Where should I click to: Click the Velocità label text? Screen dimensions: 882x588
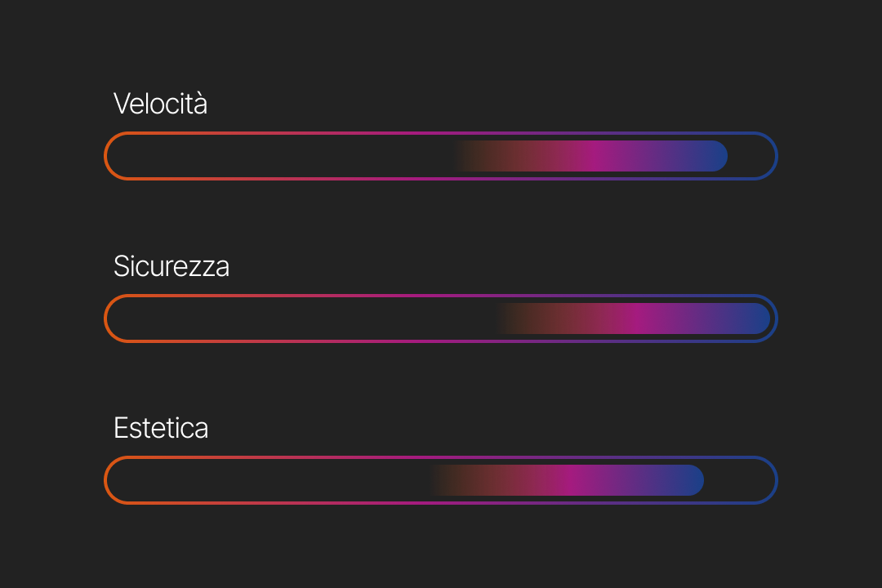pos(160,104)
